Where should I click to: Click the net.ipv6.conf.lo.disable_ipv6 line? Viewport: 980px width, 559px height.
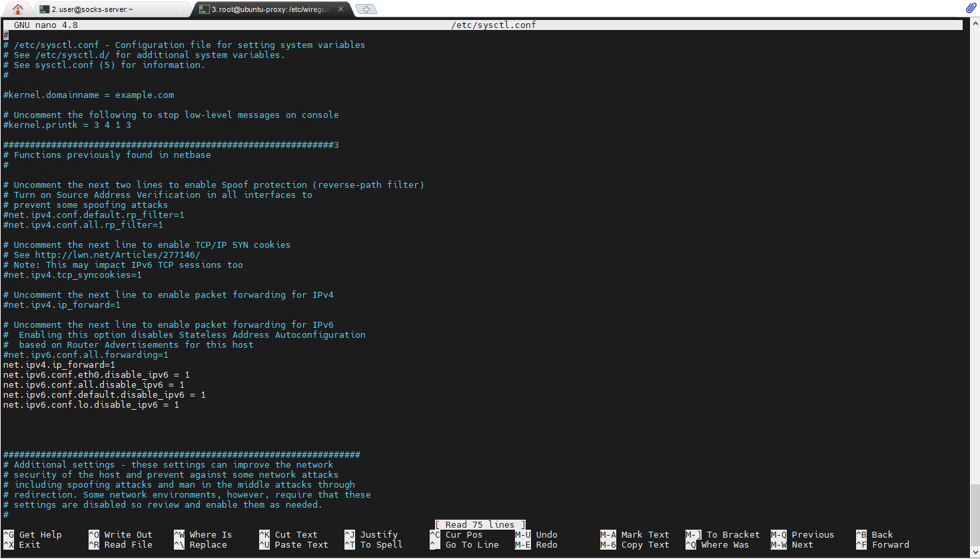pyautogui.click(x=91, y=405)
